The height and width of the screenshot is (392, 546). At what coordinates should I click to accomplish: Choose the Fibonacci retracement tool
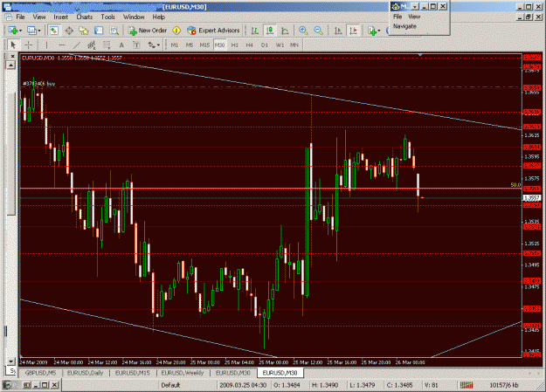(x=107, y=45)
